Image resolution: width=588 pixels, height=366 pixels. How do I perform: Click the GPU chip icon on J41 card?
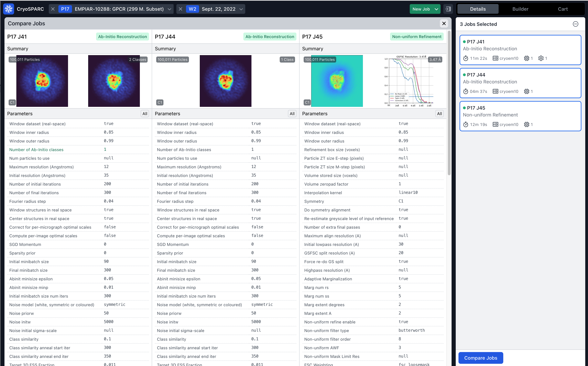point(526,58)
